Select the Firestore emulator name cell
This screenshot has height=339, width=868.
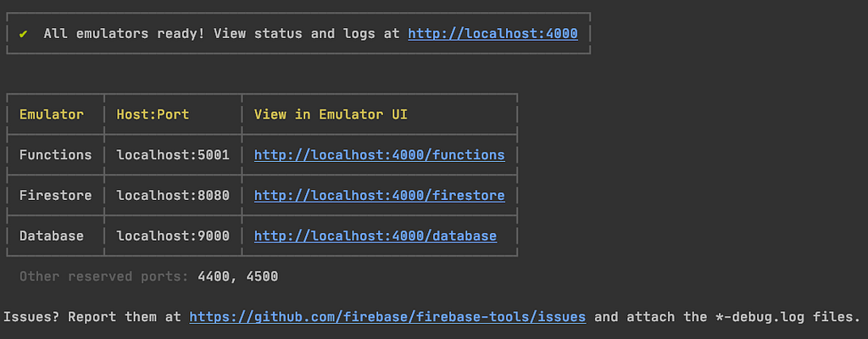point(55,196)
